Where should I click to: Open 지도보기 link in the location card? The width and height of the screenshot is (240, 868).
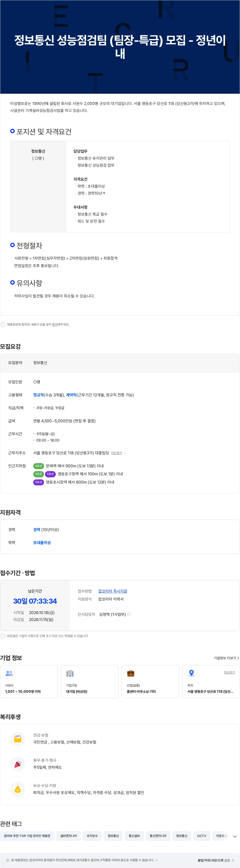click(x=229, y=672)
